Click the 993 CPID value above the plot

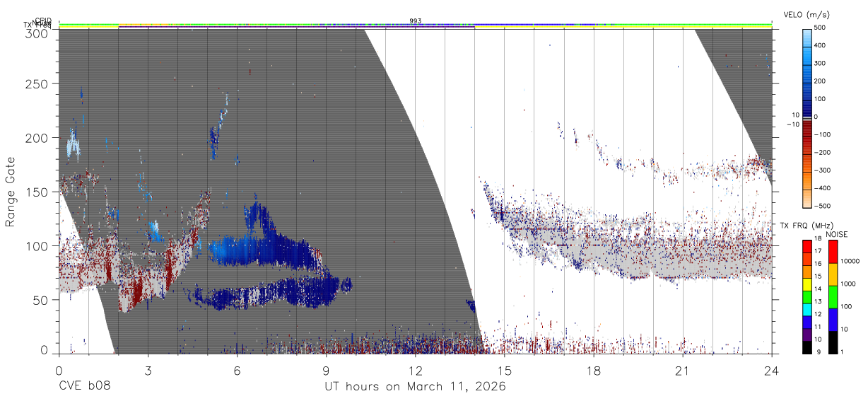point(416,21)
